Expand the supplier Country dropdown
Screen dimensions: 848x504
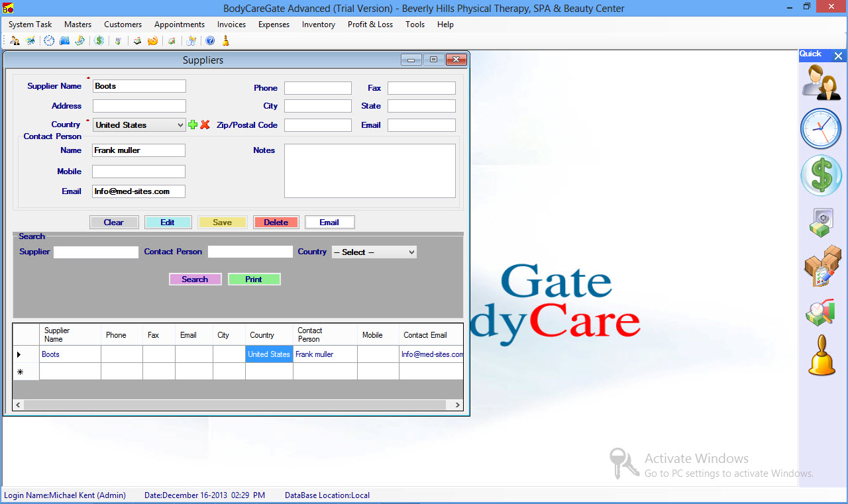point(180,125)
